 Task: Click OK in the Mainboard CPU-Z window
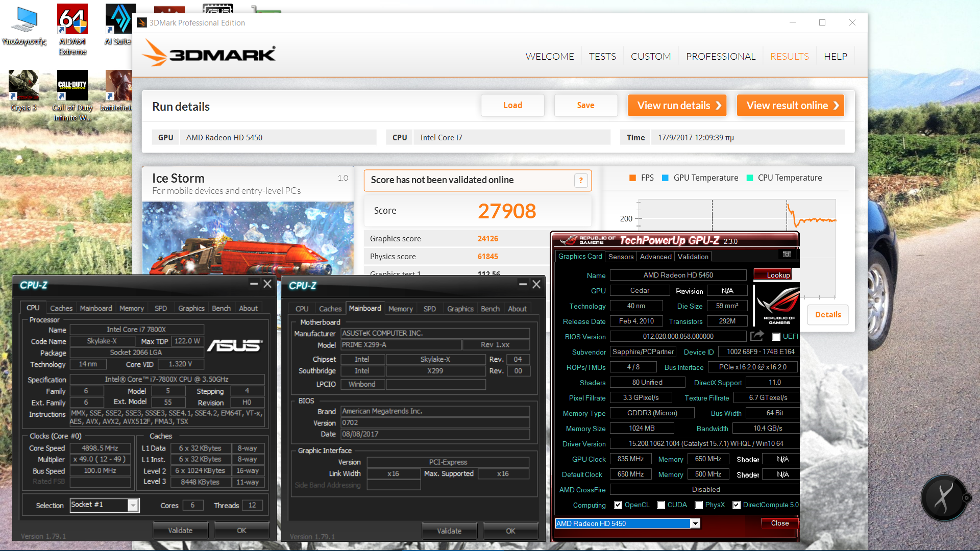[510, 531]
